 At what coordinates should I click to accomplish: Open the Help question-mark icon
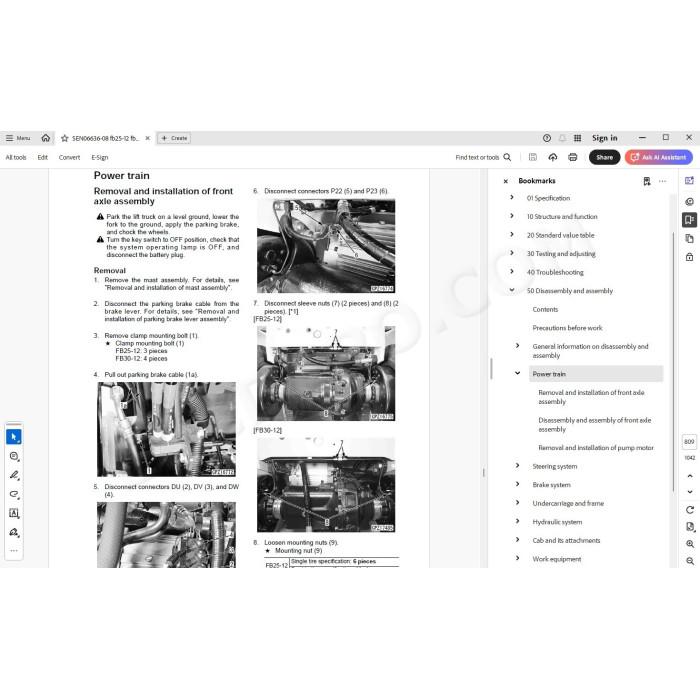tap(547, 138)
